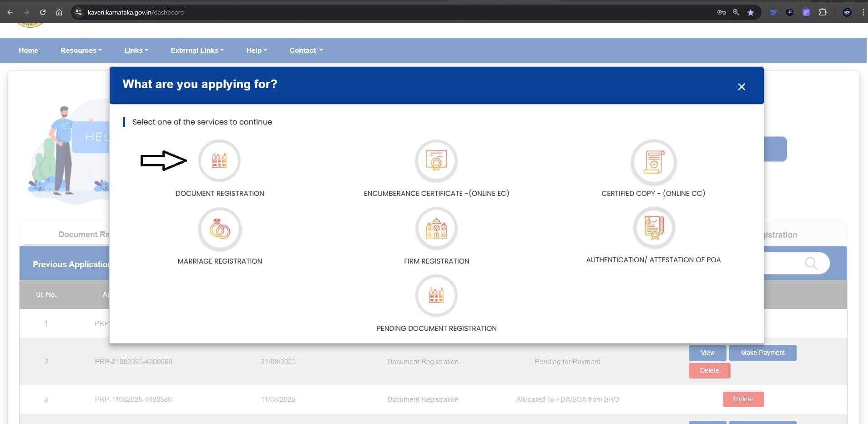Open the Certified Copy (Online CC) icon
868x424 pixels.
click(x=653, y=162)
